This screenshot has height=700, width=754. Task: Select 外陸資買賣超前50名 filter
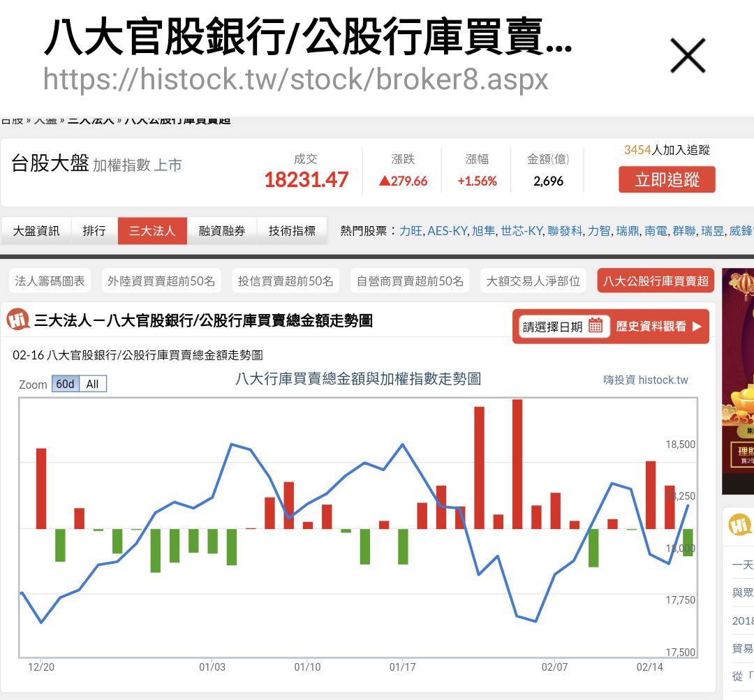tap(161, 281)
